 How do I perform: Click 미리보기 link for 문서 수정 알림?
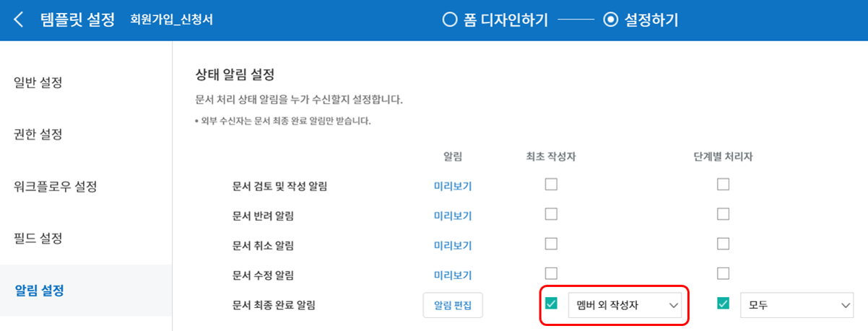pyautogui.click(x=452, y=275)
